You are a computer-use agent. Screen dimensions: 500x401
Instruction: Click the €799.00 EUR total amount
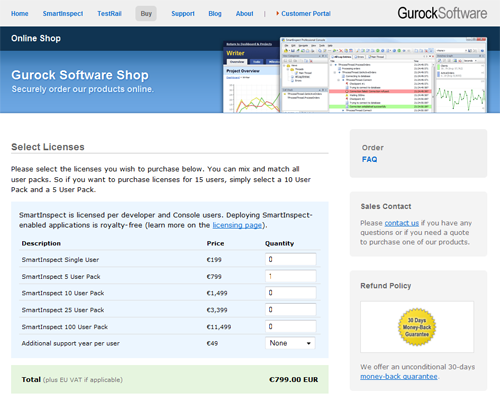(x=294, y=380)
